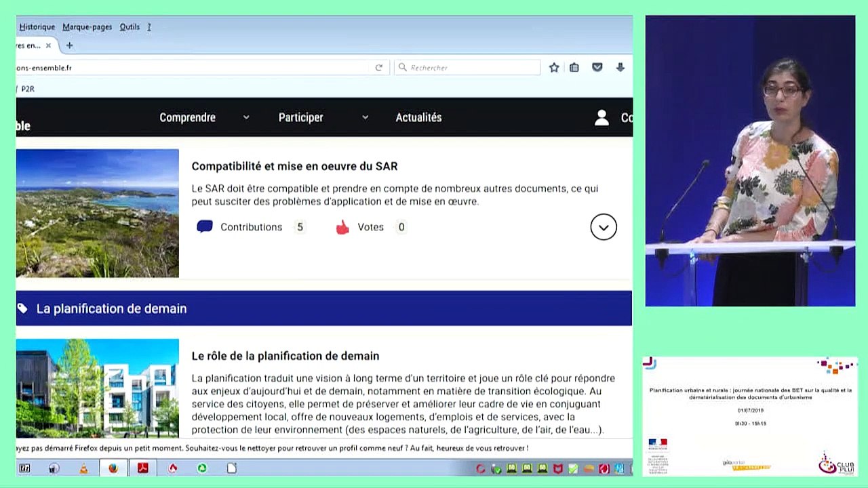Click in the Rechercher search field

467,68
